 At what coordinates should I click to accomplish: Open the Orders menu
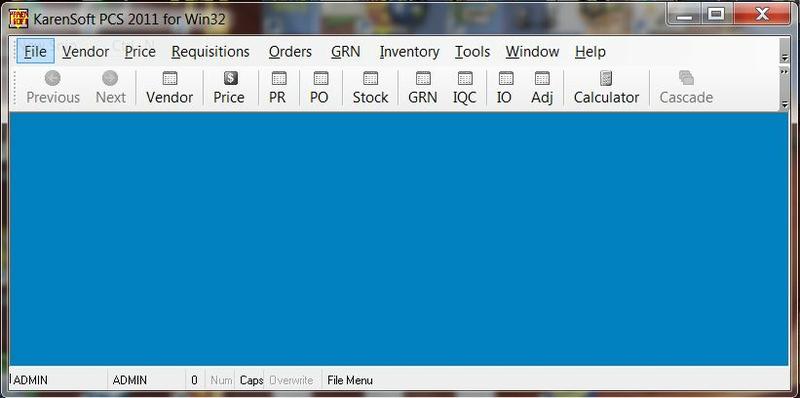290,52
